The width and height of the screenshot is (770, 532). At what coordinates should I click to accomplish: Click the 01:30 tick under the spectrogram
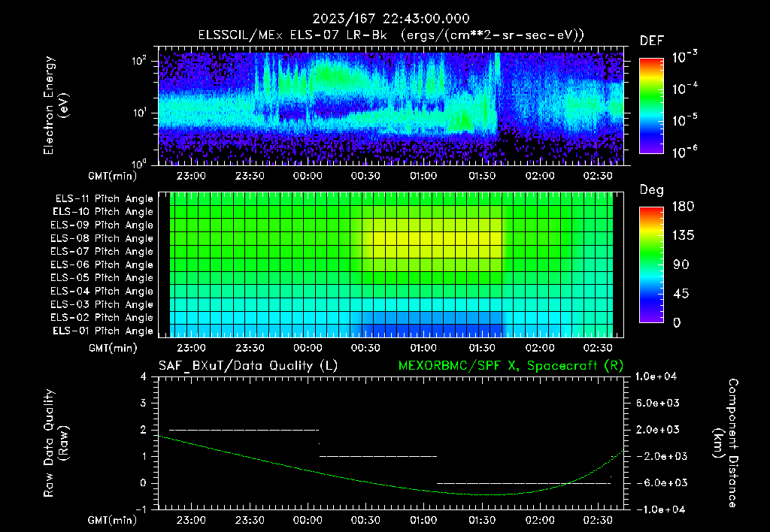click(482, 176)
